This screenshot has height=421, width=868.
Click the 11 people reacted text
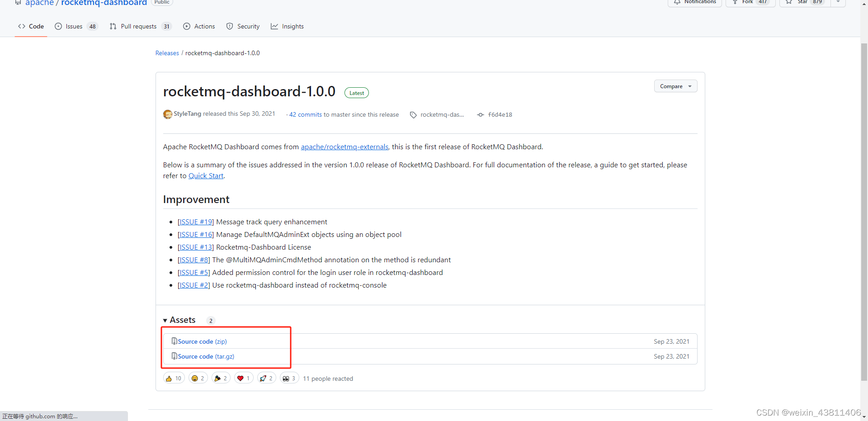(x=328, y=378)
